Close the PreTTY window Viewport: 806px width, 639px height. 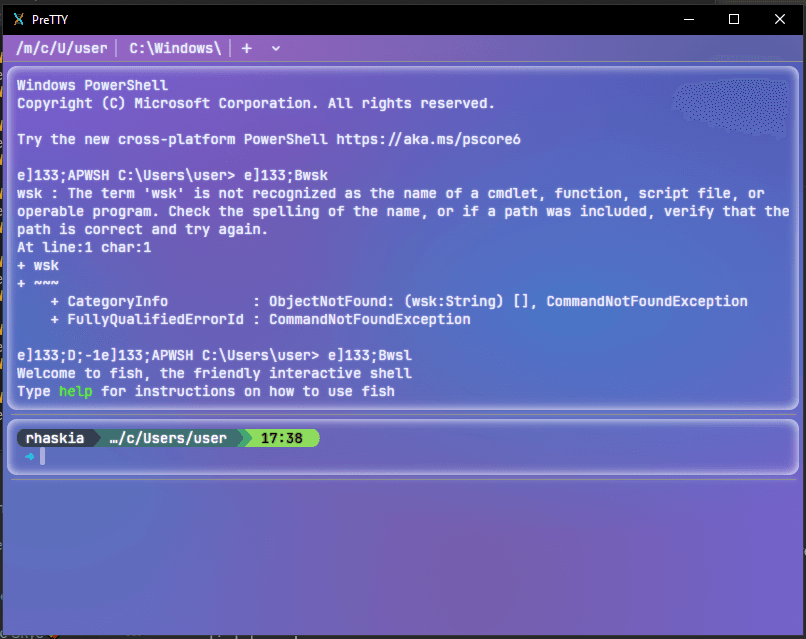click(x=781, y=18)
